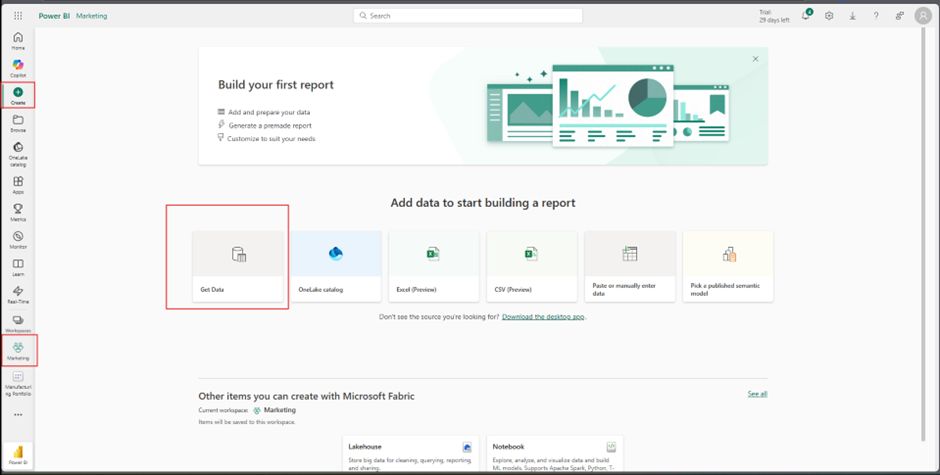Open the Monitor sidebar icon
Viewport: 940px width, 475px height.
pos(18,239)
